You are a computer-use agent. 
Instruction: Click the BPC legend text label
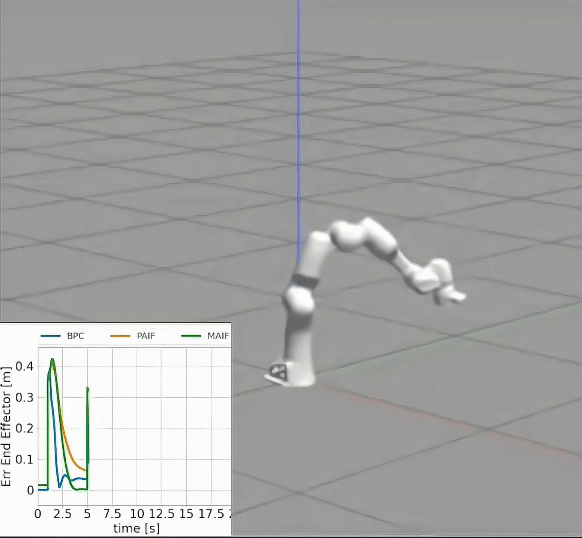pyautogui.click(x=76, y=336)
